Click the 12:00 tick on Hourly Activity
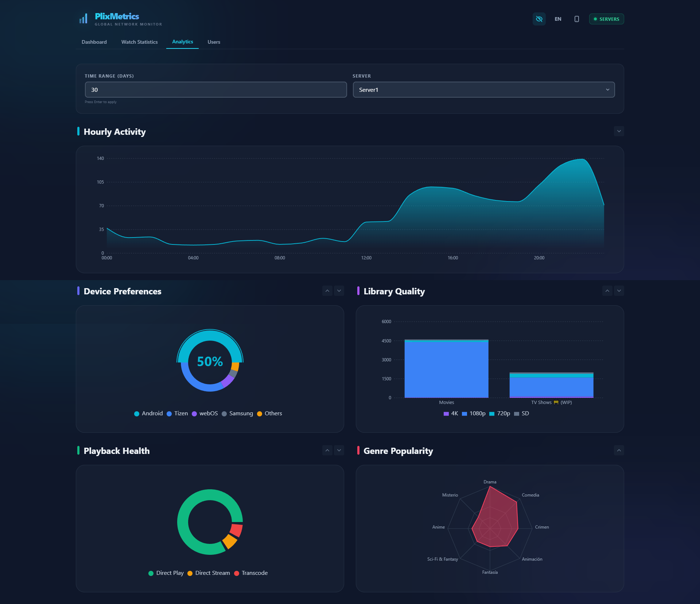The height and width of the screenshot is (604, 700). [366, 258]
